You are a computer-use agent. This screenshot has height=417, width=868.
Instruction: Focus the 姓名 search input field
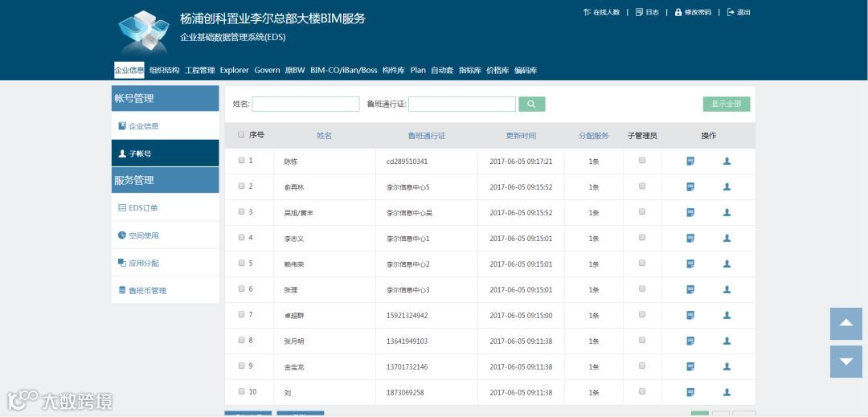pos(305,104)
